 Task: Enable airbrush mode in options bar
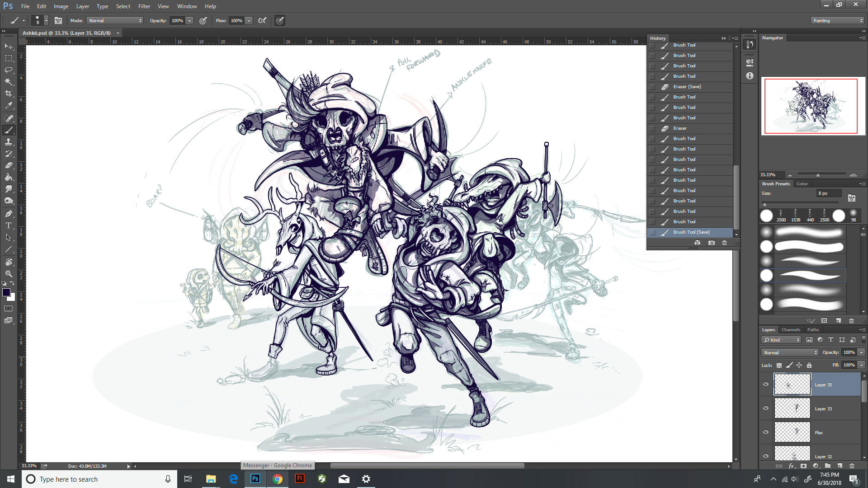point(262,20)
